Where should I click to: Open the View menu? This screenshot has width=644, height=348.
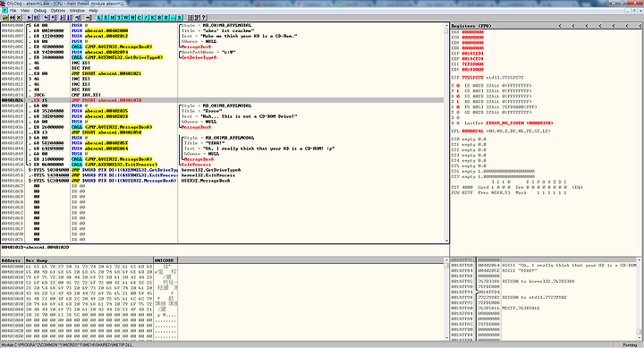pos(25,10)
